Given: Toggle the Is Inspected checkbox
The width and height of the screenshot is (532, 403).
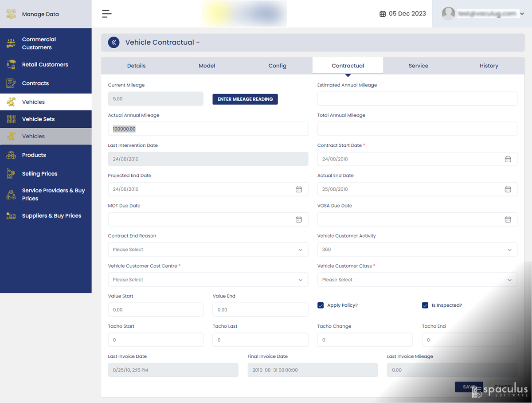Looking at the screenshot, I should coord(425,305).
